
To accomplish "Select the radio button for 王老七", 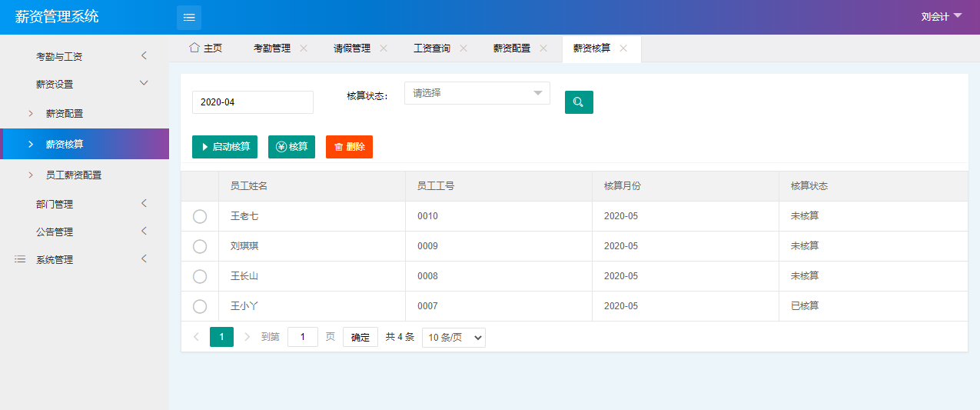I will click(x=200, y=216).
